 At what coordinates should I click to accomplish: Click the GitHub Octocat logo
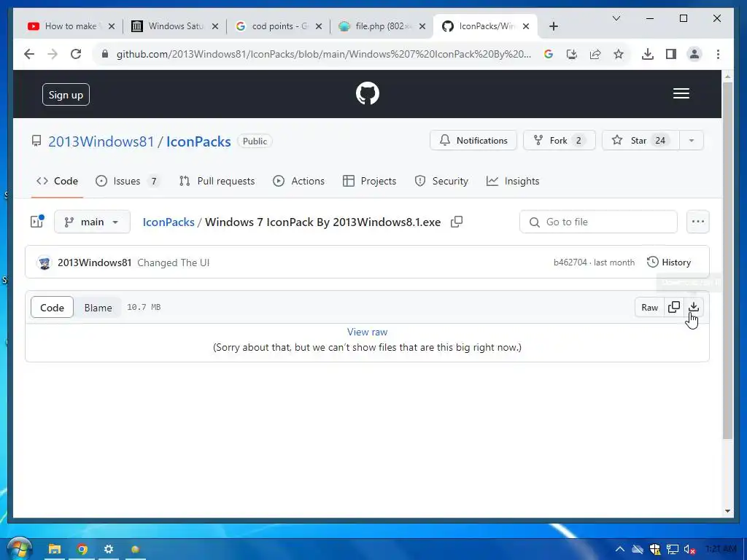click(368, 93)
